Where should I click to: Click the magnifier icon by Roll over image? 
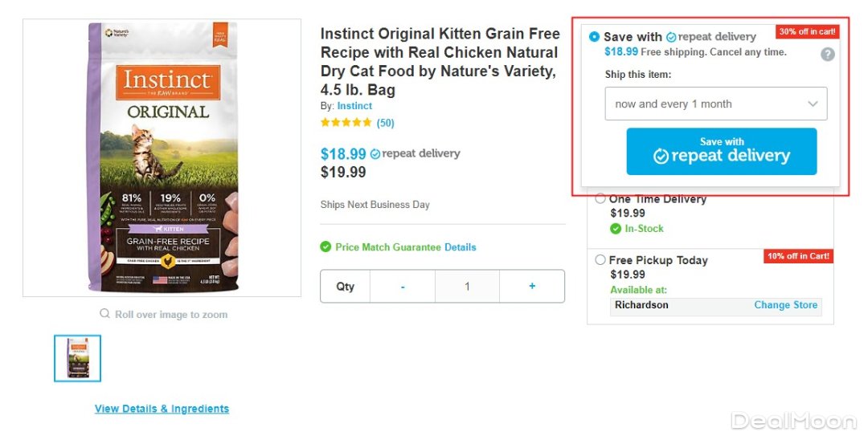pos(105,314)
